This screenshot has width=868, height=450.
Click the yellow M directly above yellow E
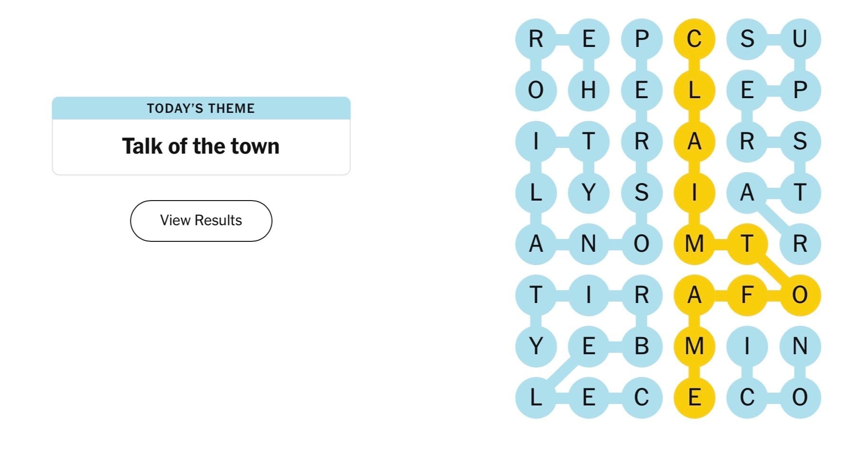click(694, 346)
